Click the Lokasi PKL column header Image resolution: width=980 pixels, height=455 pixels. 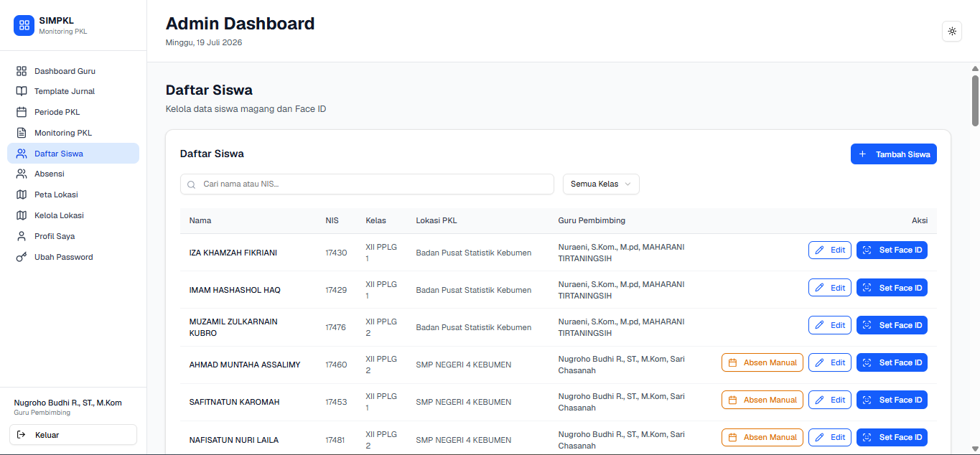pos(437,220)
